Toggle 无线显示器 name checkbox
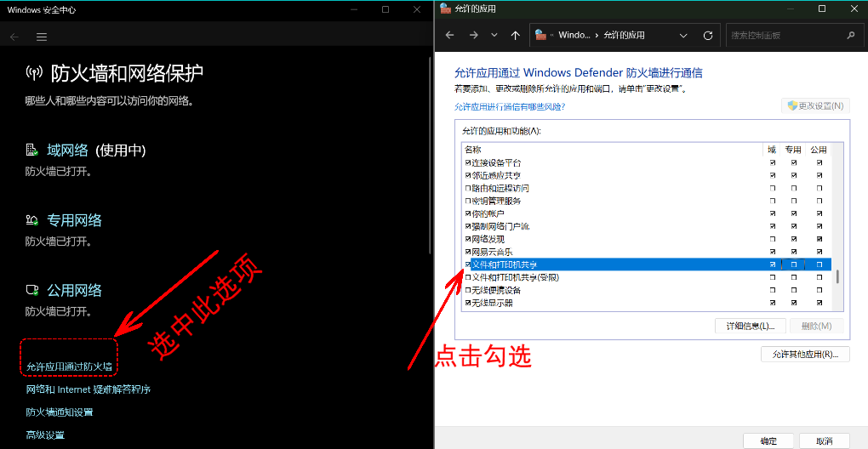Viewport: 868px width, 449px height. (468, 303)
